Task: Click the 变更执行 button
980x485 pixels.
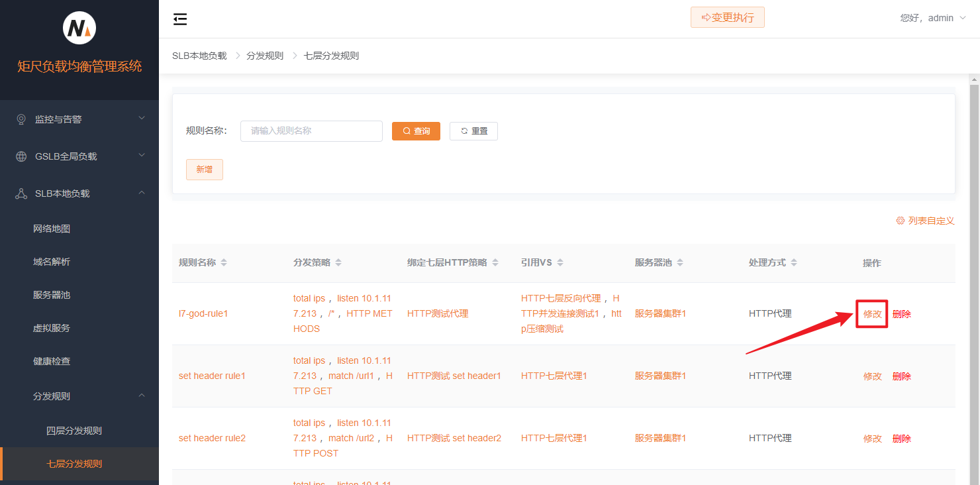Action: [x=727, y=17]
